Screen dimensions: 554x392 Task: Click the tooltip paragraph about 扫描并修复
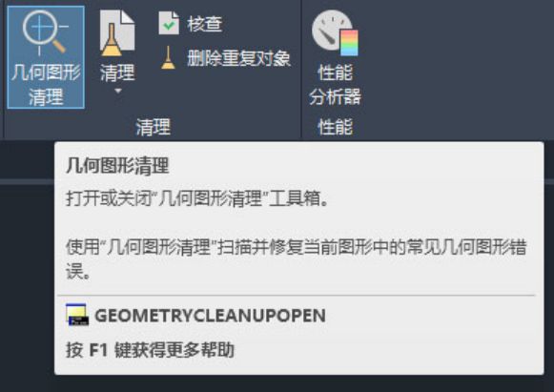[297, 259]
